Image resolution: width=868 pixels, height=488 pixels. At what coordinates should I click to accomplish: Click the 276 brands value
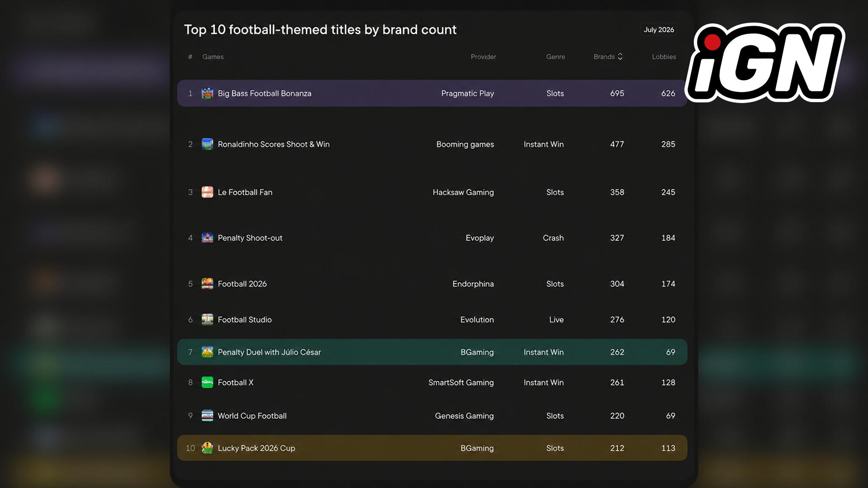click(x=617, y=319)
